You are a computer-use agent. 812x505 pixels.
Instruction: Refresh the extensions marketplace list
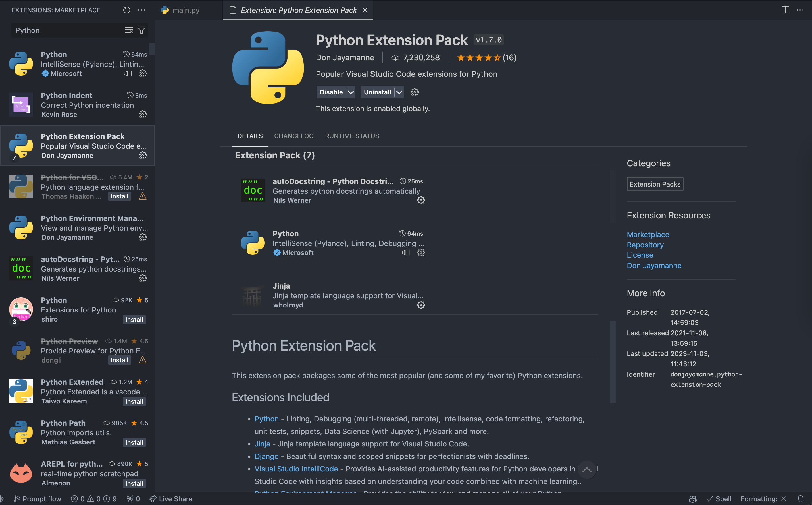[126, 10]
